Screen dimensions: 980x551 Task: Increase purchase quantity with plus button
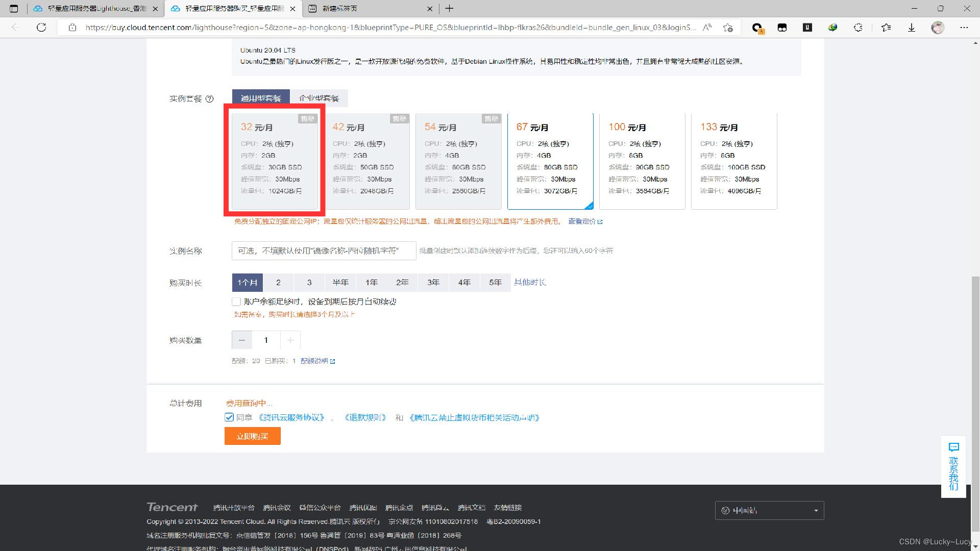[290, 340]
